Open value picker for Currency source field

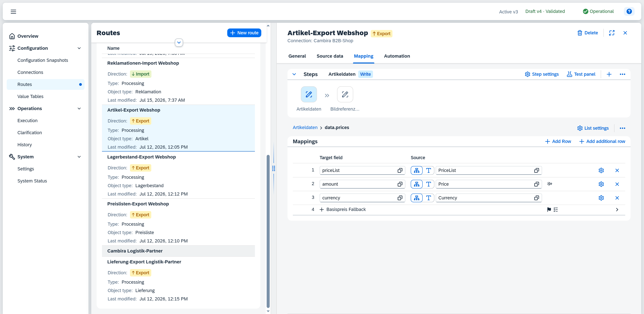536,198
